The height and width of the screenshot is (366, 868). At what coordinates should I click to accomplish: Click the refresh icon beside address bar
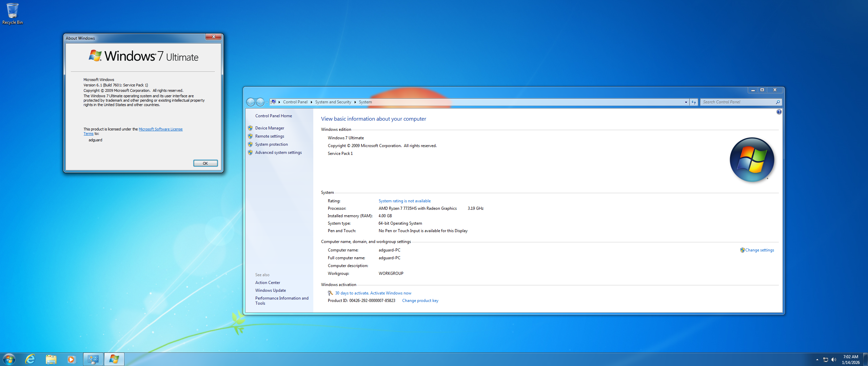coord(694,102)
